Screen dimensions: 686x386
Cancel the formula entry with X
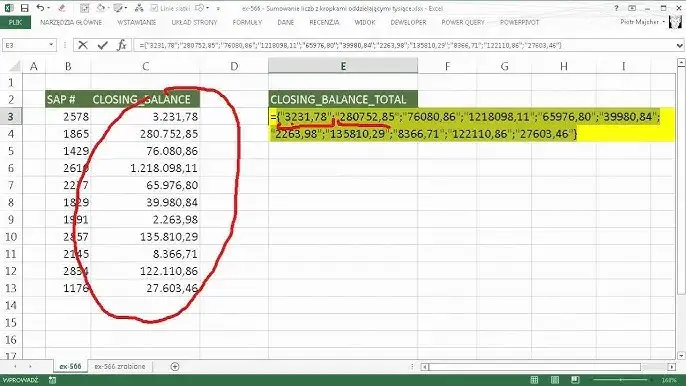82,45
